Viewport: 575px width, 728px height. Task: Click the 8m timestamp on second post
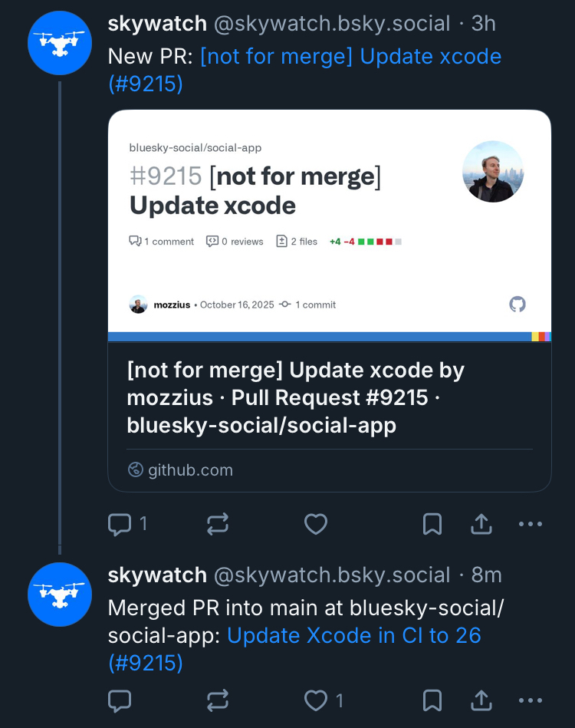click(x=487, y=575)
